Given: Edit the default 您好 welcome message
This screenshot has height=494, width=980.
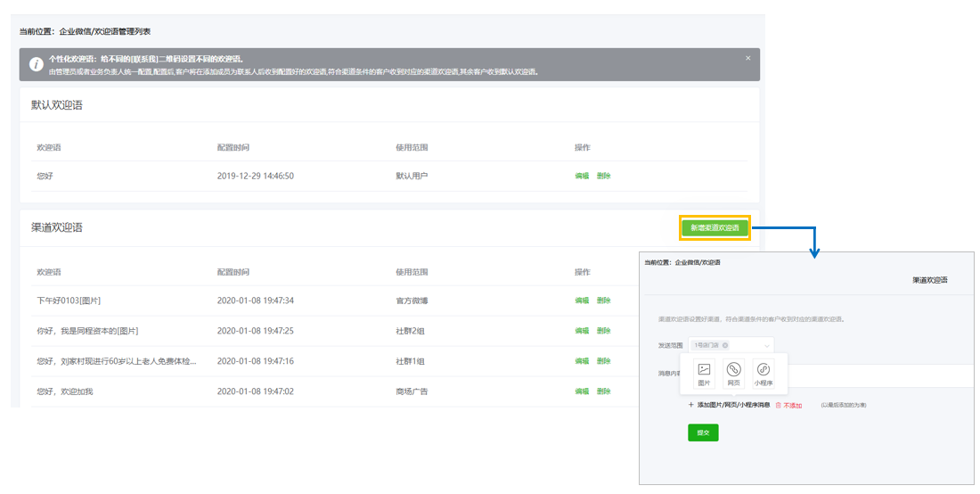Looking at the screenshot, I should click(x=582, y=177).
